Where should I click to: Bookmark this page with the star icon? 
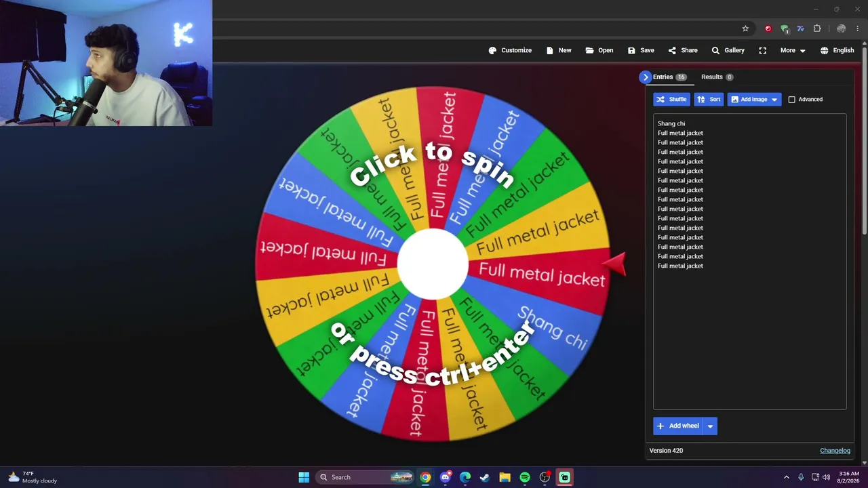point(745,28)
